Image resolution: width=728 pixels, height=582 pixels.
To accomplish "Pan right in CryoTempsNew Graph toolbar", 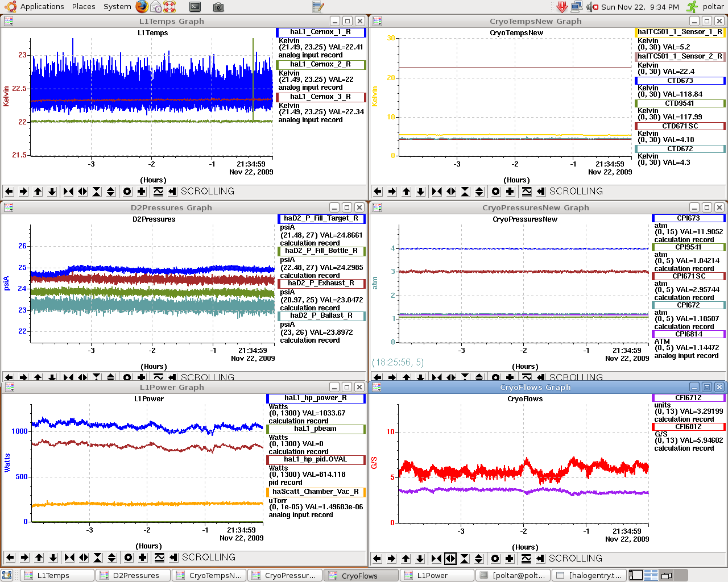I will pyautogui.click(x=392, y=192).
